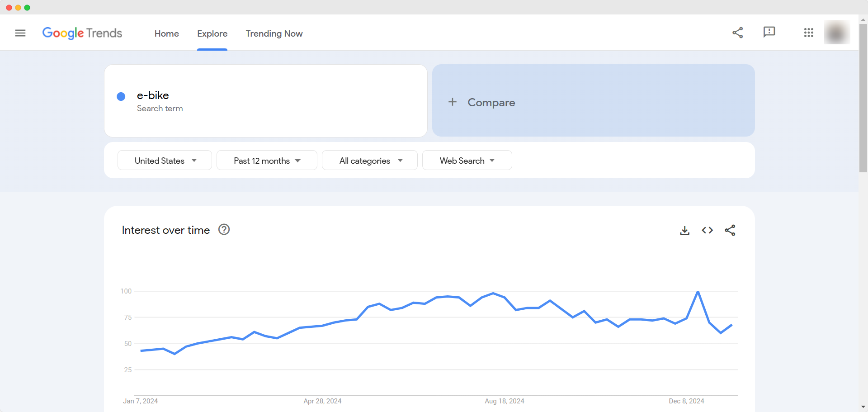Image resolution: width=868 pixels, height=412 pixels.
Task: Open the Trending Now tab
Action: pos(274,33)
